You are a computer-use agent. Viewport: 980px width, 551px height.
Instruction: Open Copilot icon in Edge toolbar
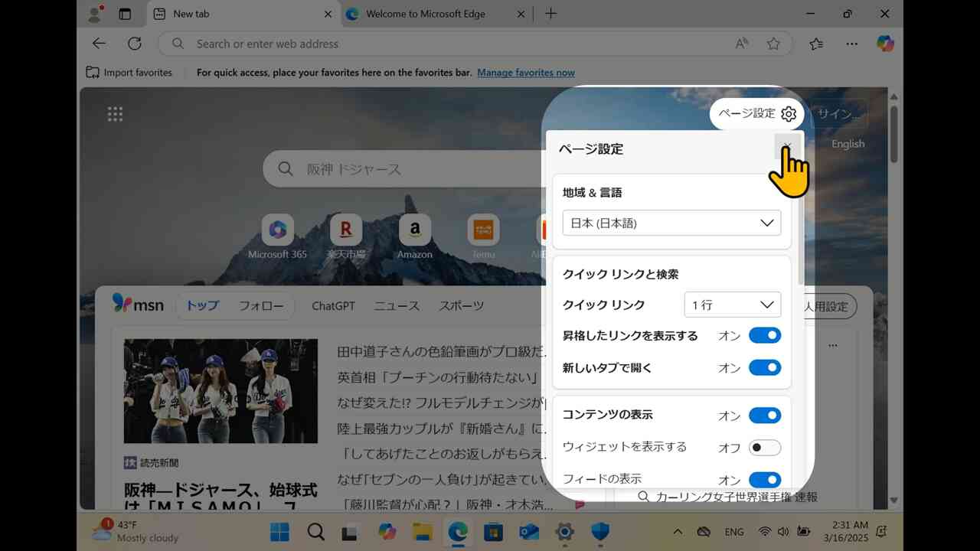point(885,44)
